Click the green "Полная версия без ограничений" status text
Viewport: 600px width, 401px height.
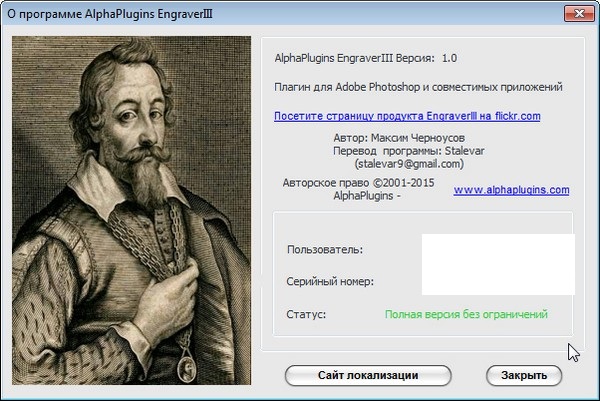466,315
